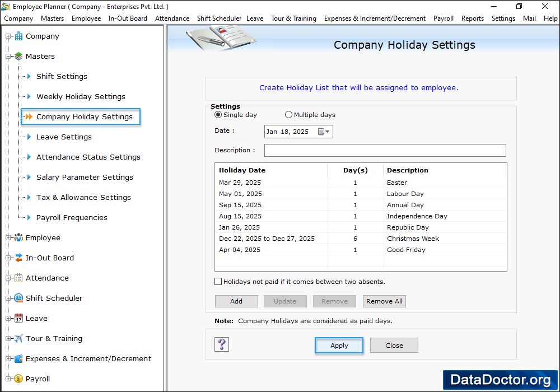Screen dimensions: 560x392
Task: Click the Tax & Allowance Settings arrow icon
Action: click(29, 197)
